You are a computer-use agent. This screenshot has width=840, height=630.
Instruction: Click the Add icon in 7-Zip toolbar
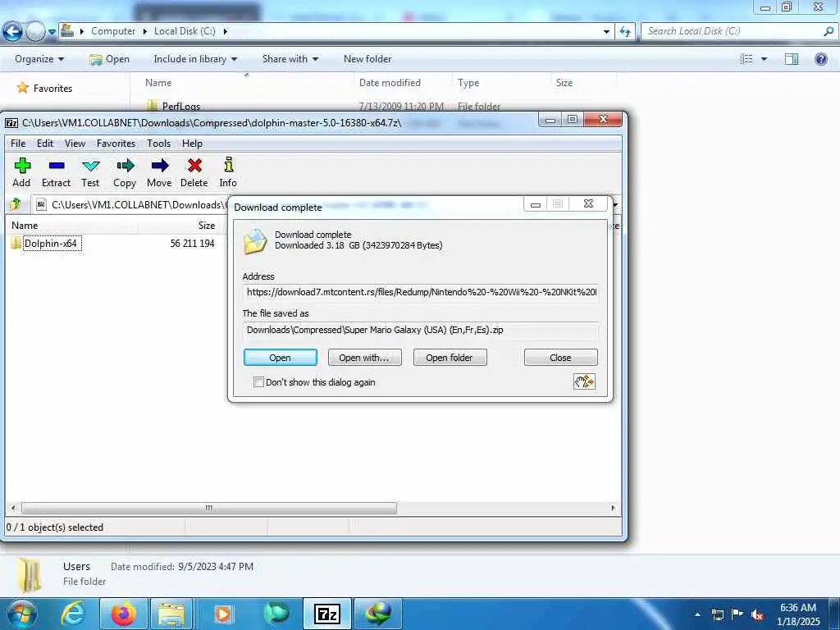coord(22,166)
